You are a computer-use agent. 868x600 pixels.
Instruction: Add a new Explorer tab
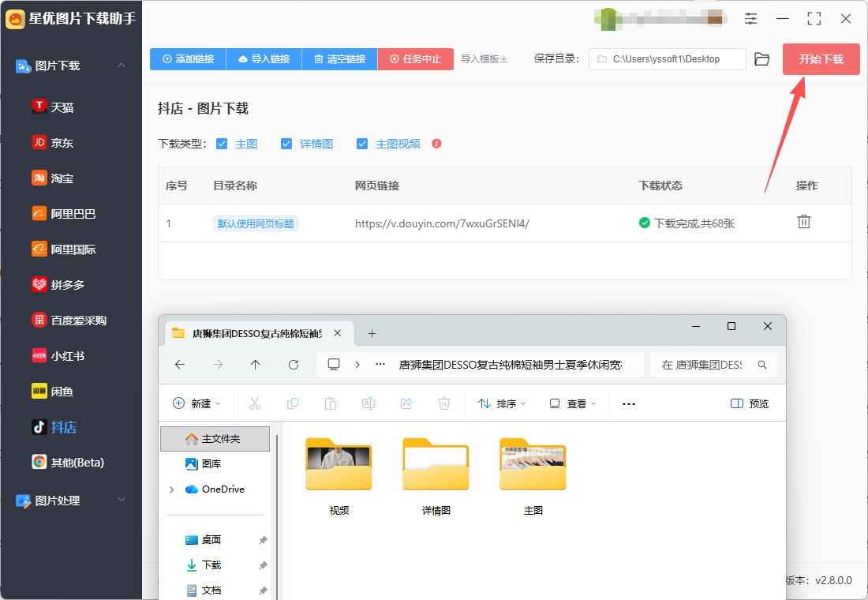[372, 333]
